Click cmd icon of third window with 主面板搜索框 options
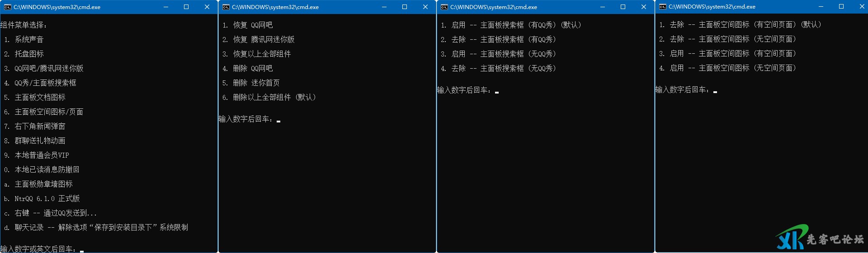This screenshot has height=253, width=868. point(444,7)
